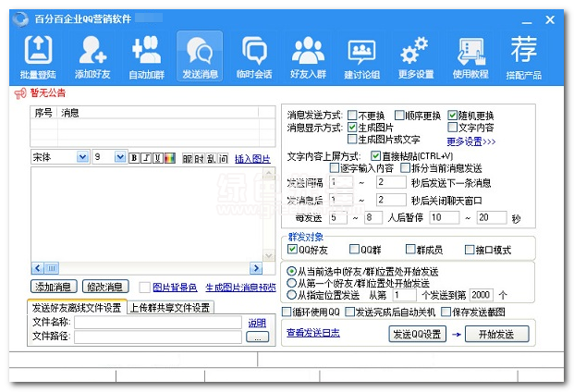
Task: Enable 保存发送截图 checkbox
Action: click(446, 312)
